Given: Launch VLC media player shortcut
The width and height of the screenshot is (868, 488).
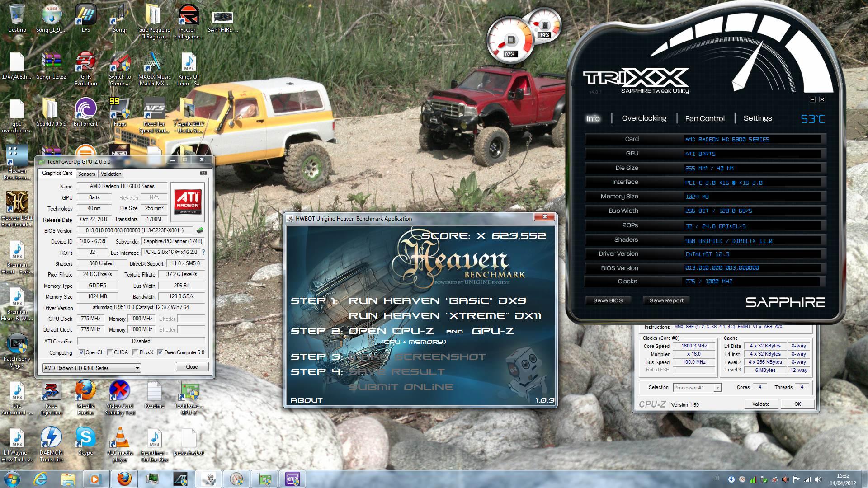Looking at the screenshot, I should (120, 445).
